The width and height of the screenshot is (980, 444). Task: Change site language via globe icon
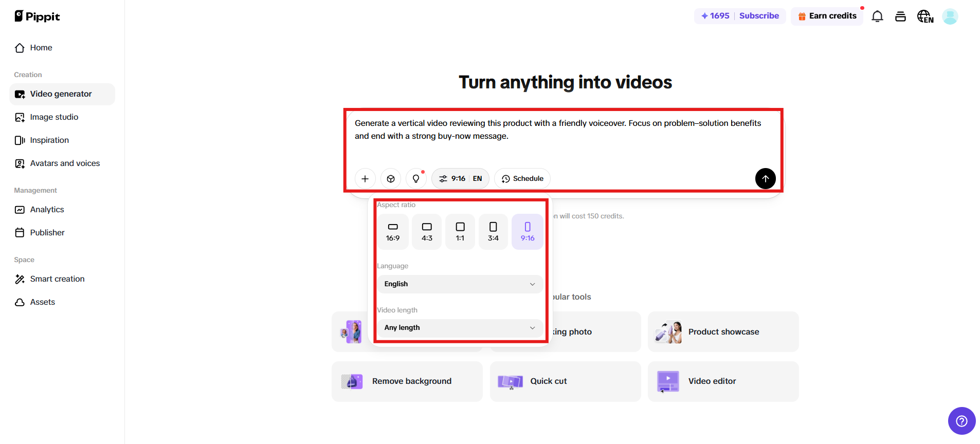pos(925,16)
